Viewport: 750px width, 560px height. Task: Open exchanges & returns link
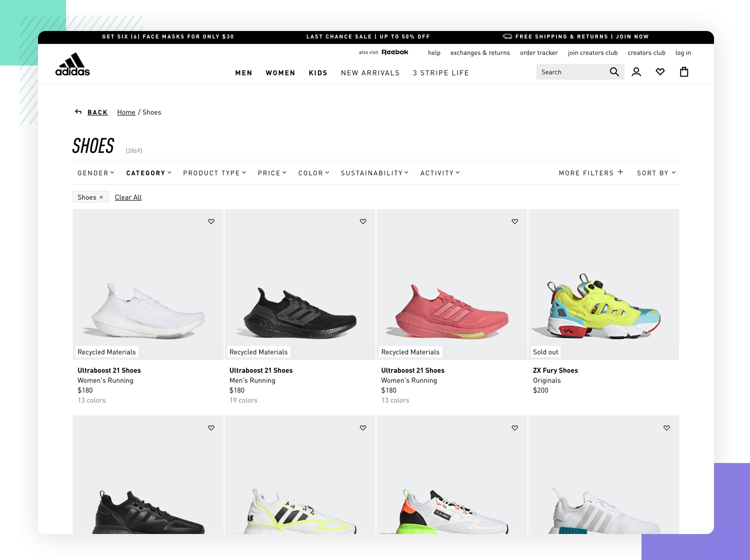[480, 52]
